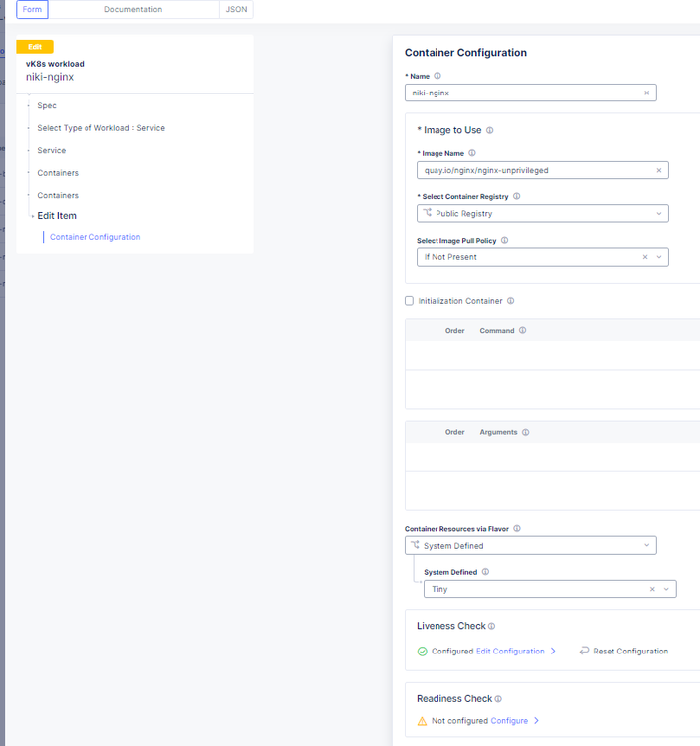Click info icon beside Liveness Check

point(491,626)
